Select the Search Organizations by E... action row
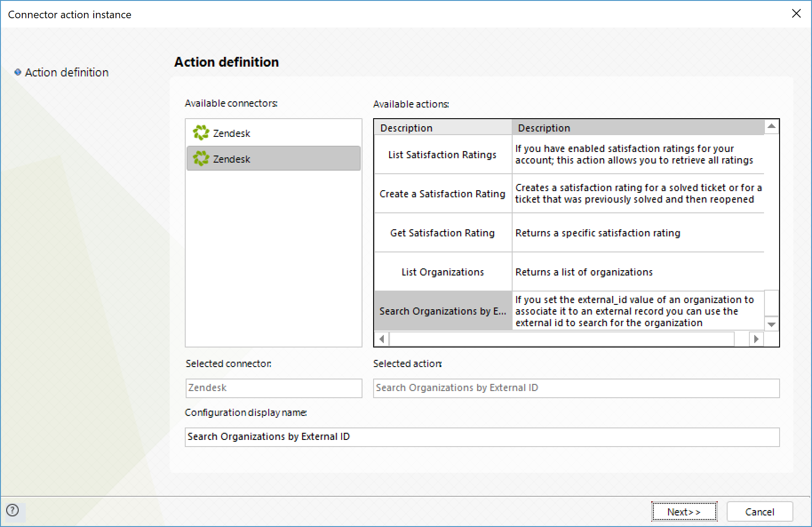This screenshot has height=527, width=812. pos(442,311)
